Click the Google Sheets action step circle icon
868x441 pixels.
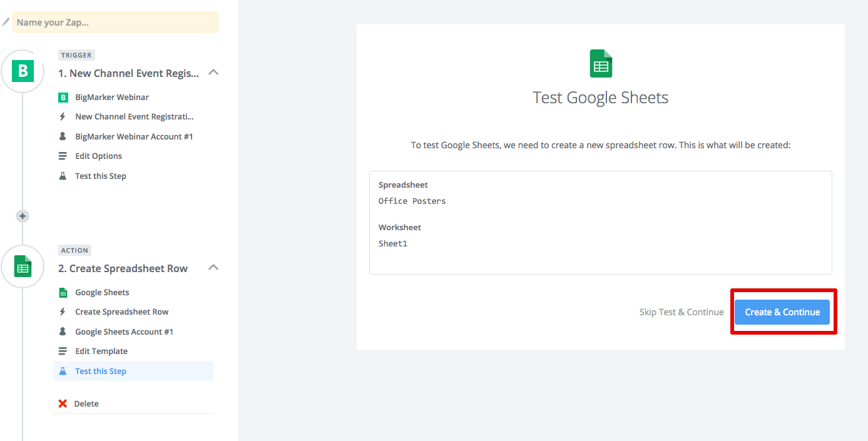click(x=23, y=266)
